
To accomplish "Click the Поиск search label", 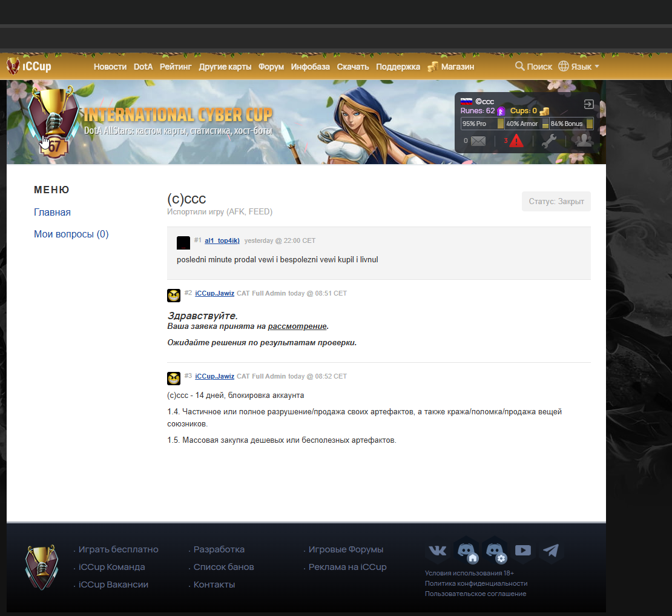I will tap(539, 67).
